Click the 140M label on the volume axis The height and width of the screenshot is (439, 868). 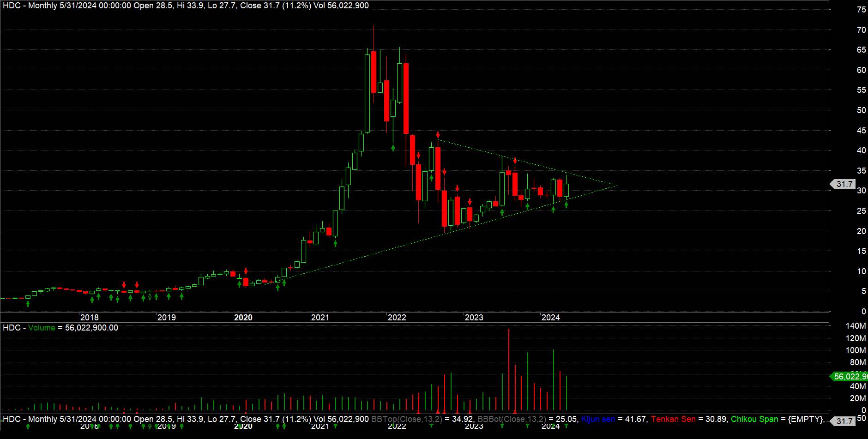[x=856, y=326]
